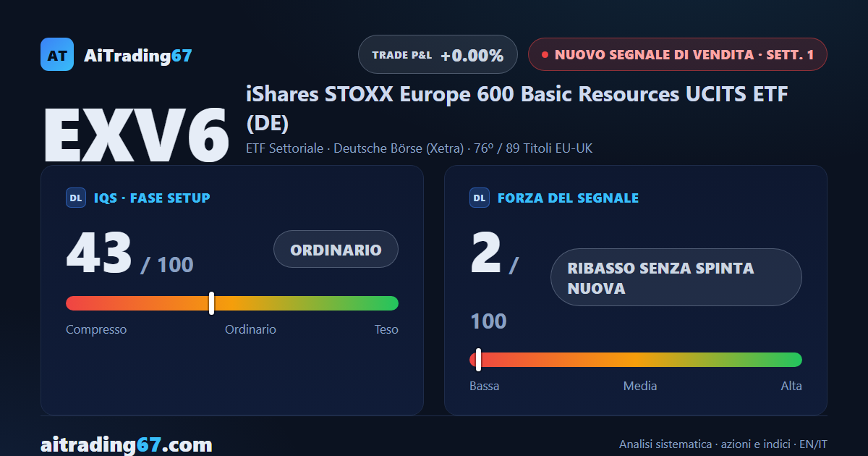Click the FORZA DEL SEGNALE heading
Screen dimensions: 868x456
(x=568, y=198)
